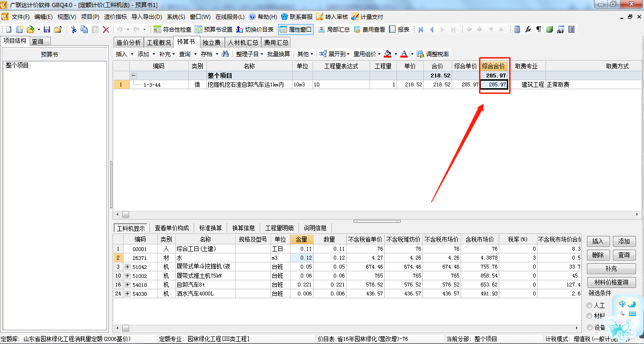
Task: Select the 设备 filter radio button
Action: point(590,327)
